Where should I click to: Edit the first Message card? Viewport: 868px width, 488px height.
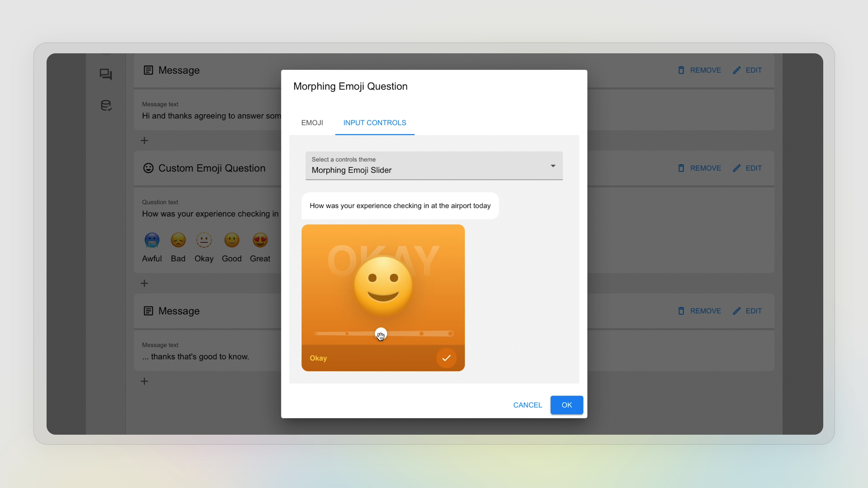pos(747,70)
